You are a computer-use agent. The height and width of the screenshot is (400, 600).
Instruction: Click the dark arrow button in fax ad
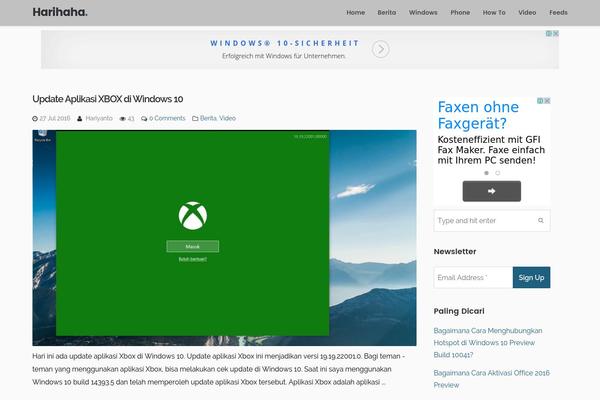492,191
